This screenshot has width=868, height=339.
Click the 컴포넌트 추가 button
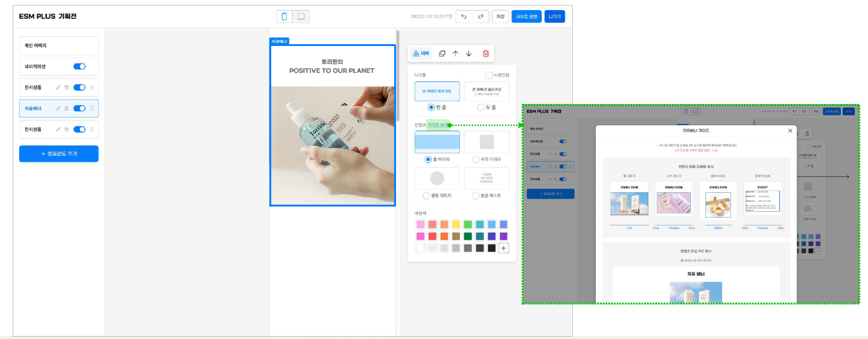coord(59,154)
